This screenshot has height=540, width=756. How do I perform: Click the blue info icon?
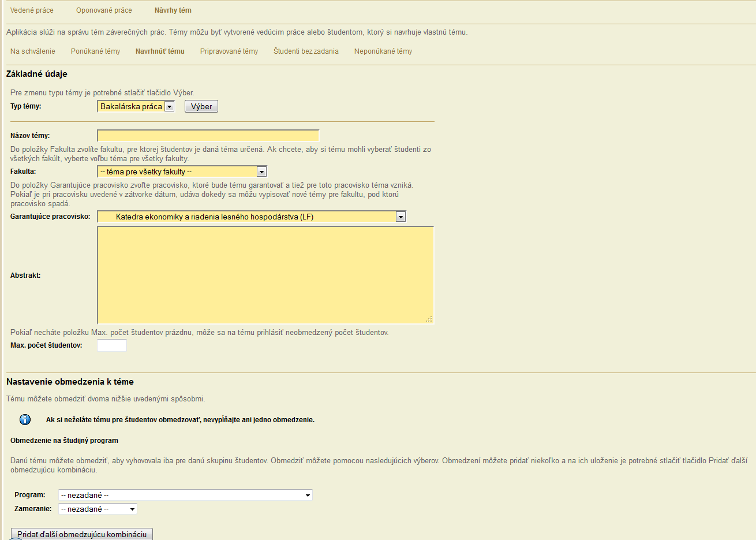[25, 420]
